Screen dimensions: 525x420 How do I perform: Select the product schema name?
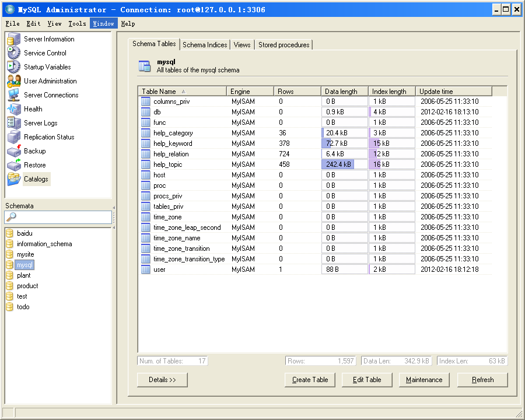(x=27, y=286)
